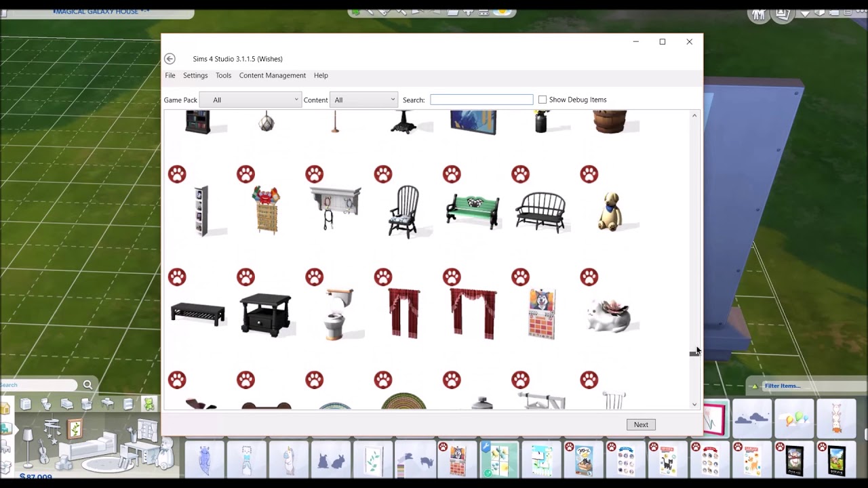Image resolution: width=868 pixels, height=488 pixels.
Task: Open the Settings menu
Action: click(195, 75)
